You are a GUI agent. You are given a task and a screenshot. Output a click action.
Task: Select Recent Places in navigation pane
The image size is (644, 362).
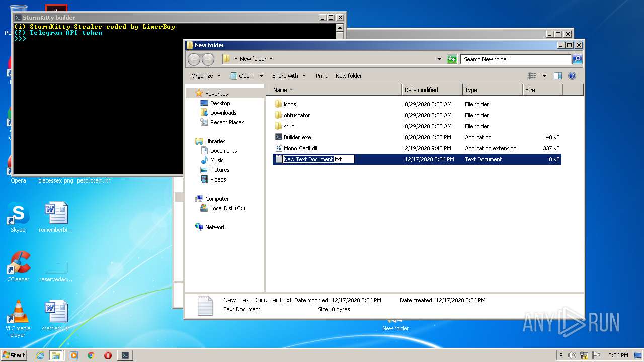(222, 122)
